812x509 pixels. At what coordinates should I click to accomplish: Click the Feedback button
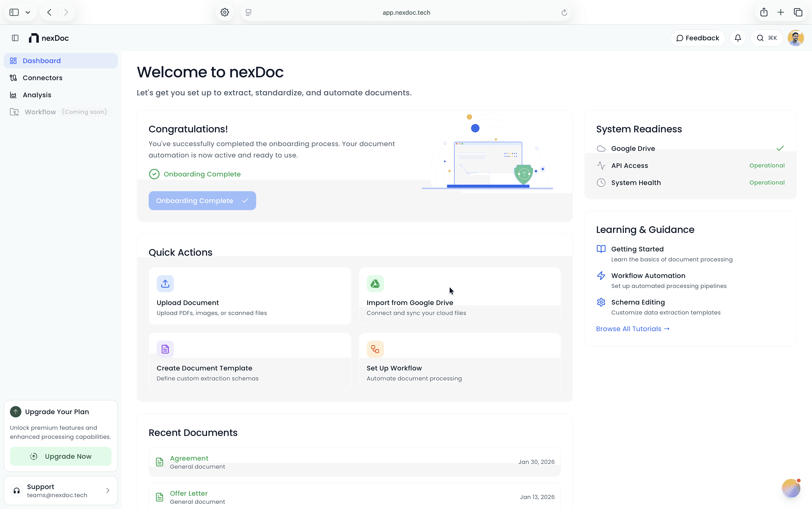[698, 38]
